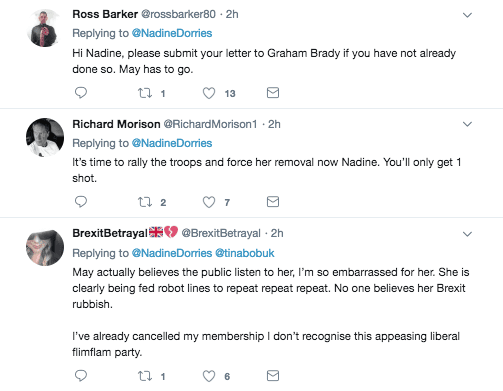Retweet BrexitBetrayal's tweet
Viewport: 503px width, 391px height.
tap(145, 376)
